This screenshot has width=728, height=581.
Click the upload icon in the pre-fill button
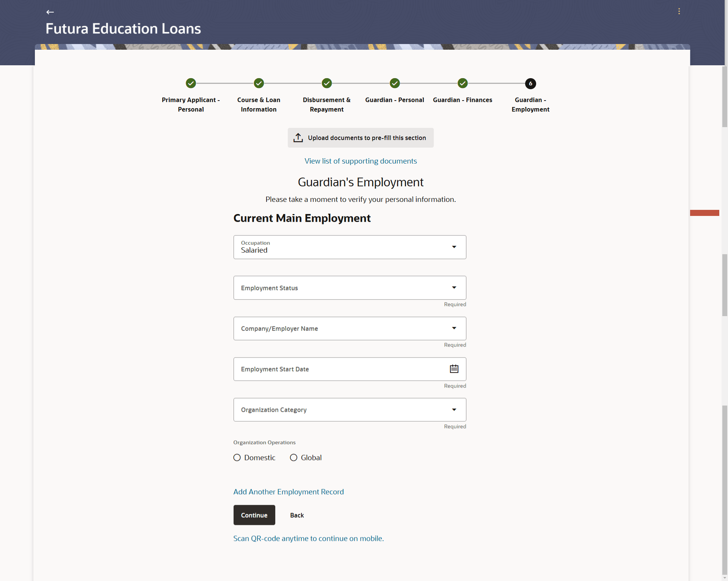click(x=298, y=138)
